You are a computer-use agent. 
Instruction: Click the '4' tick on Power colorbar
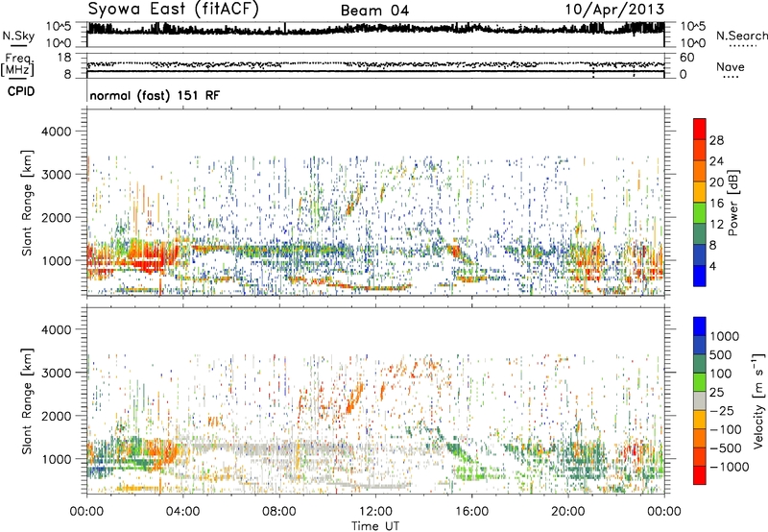click(x=712, y=266)
